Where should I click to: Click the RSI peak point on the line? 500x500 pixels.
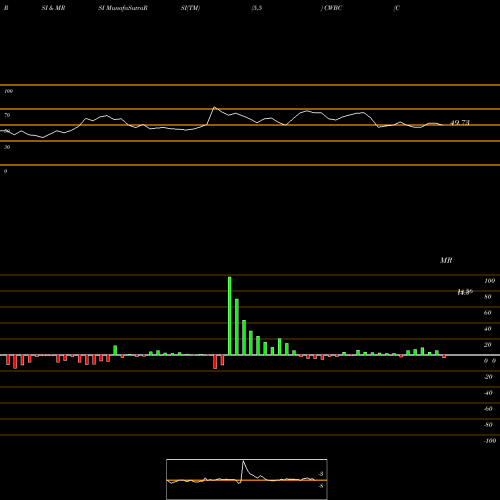[x=214, y=107]
